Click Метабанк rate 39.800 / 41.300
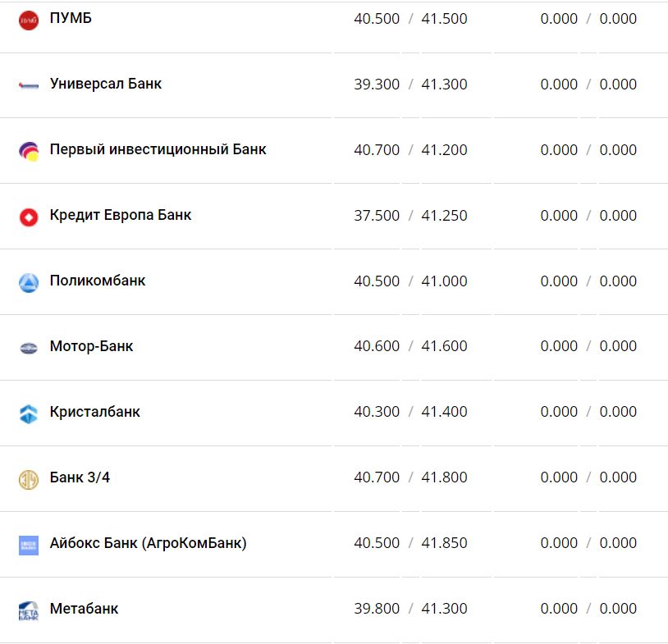This screenshot has width=668, height=644. coord(410,609)
